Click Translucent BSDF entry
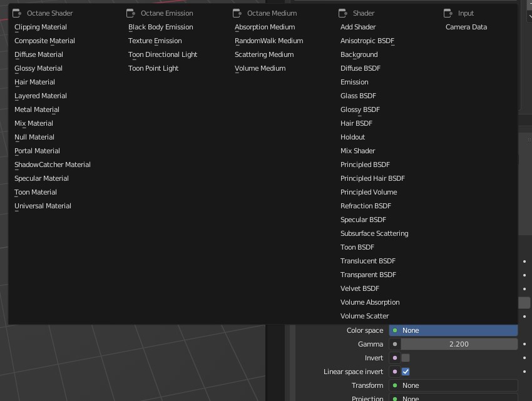532x401 pixels. coord(368,261)
